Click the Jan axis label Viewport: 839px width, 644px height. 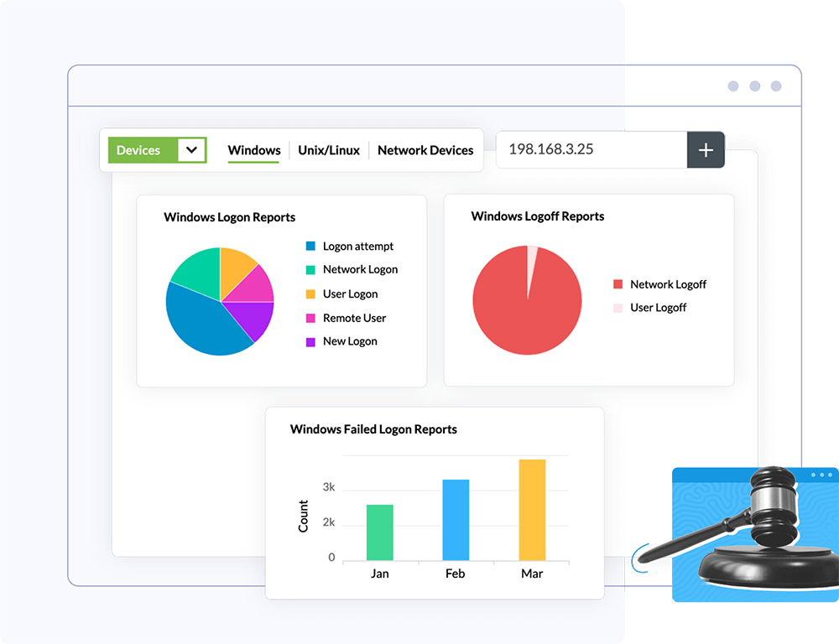click(380, 574)
